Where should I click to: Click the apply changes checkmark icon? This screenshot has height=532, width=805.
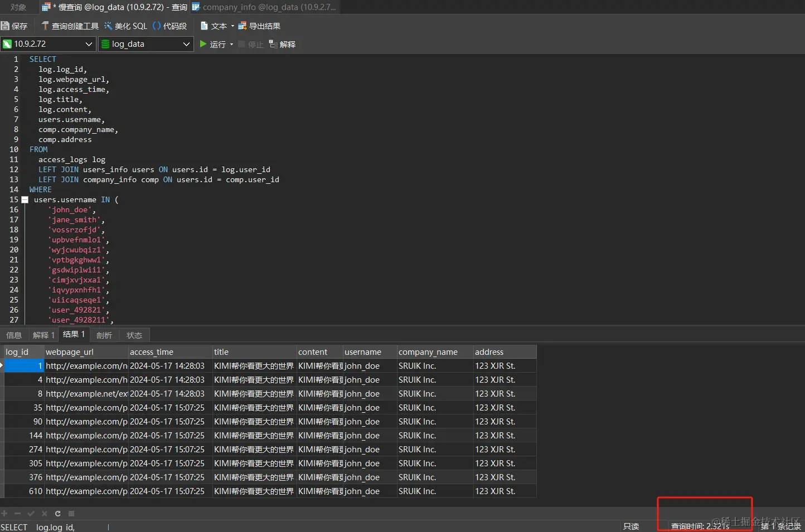31,514
